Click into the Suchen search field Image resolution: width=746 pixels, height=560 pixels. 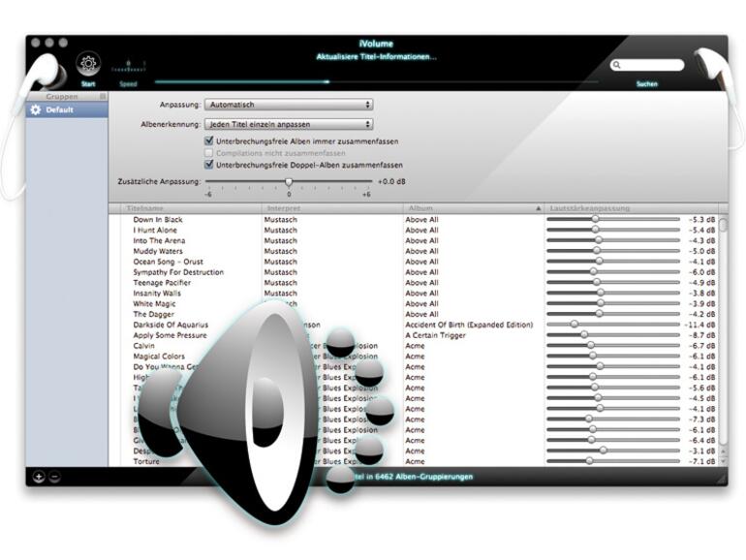click(x=647, y=65)
